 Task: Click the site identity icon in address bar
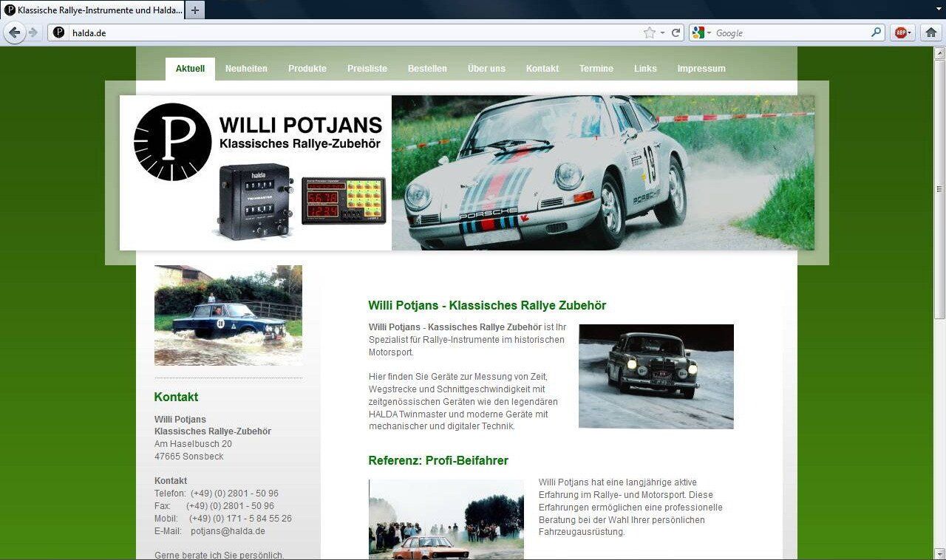[59, 33]
